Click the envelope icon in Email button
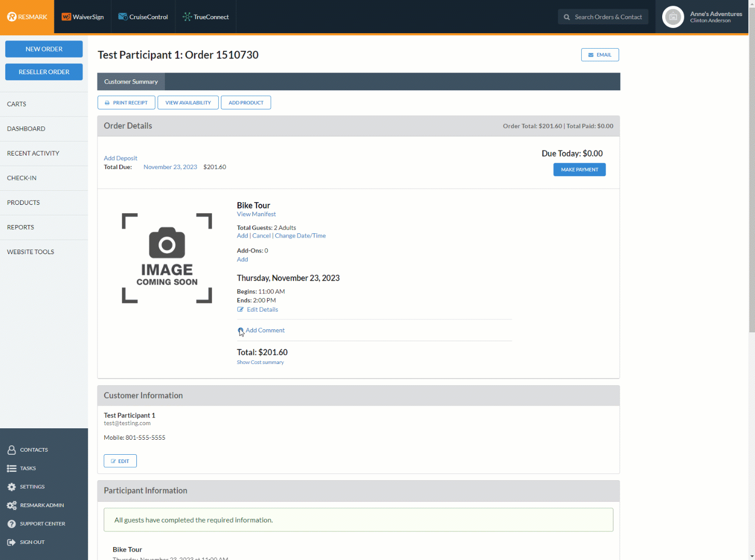This screenshot has height=560, width=755. click(x=591, y=55)
